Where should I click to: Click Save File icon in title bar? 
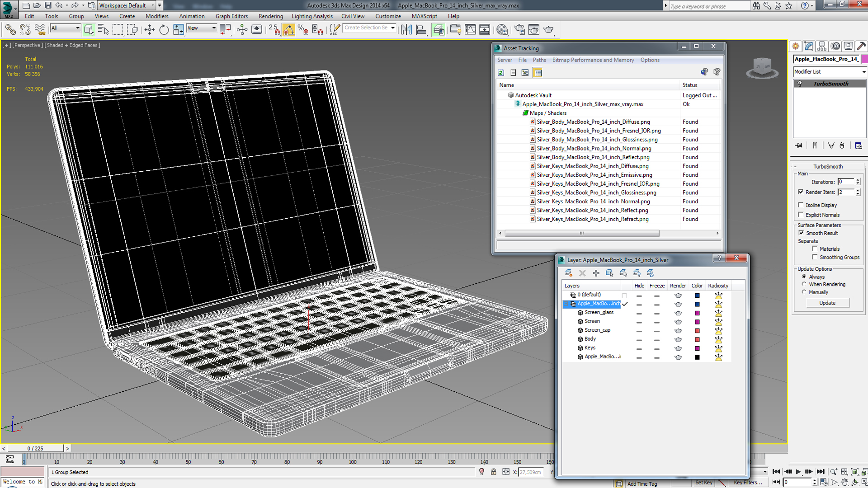48,5
